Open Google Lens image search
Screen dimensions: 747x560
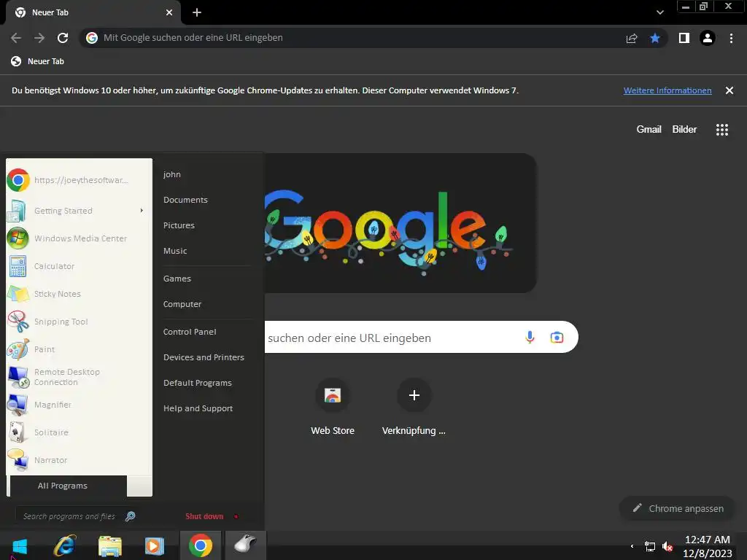tap(557, 337)
